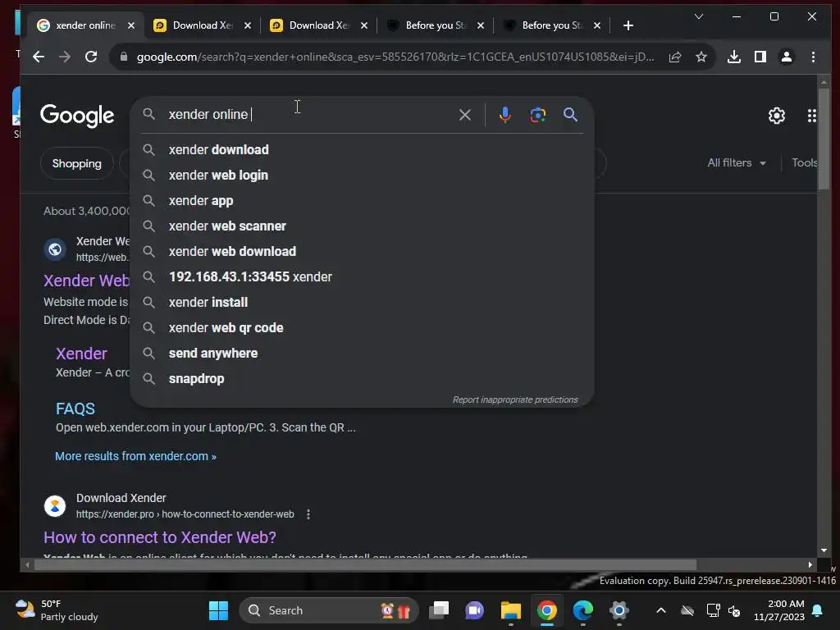
Task: Open File Explorer from taskbar
Action: (x=510, y=610)
